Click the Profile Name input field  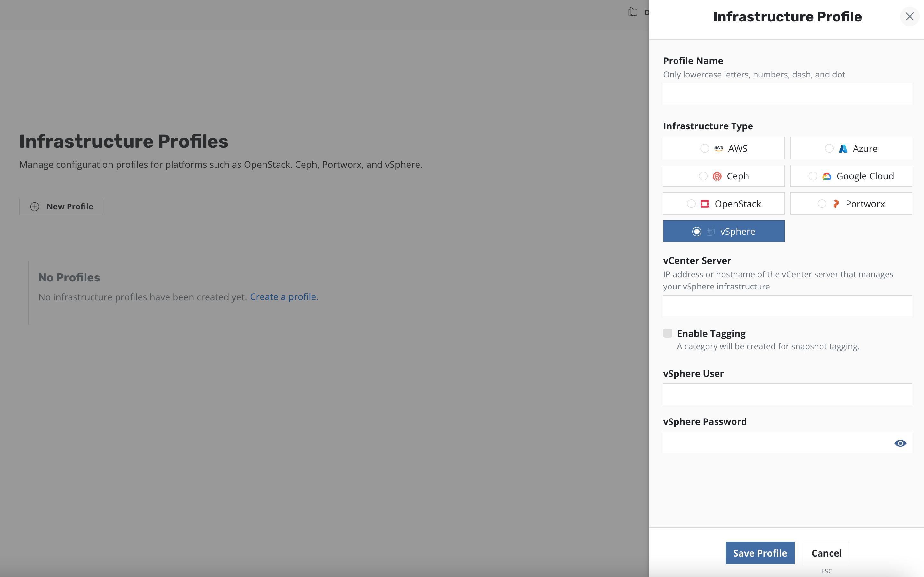pyautogui.click(x=787, y=94)
